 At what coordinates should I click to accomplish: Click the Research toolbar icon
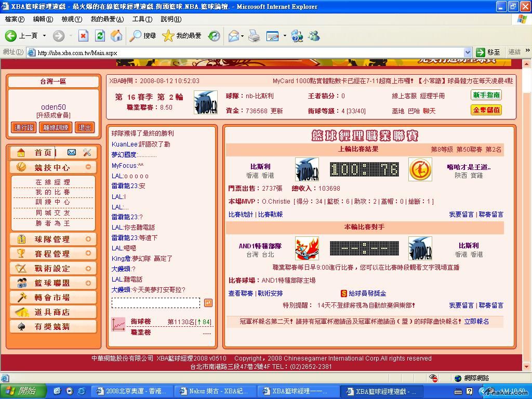[297, 36]
